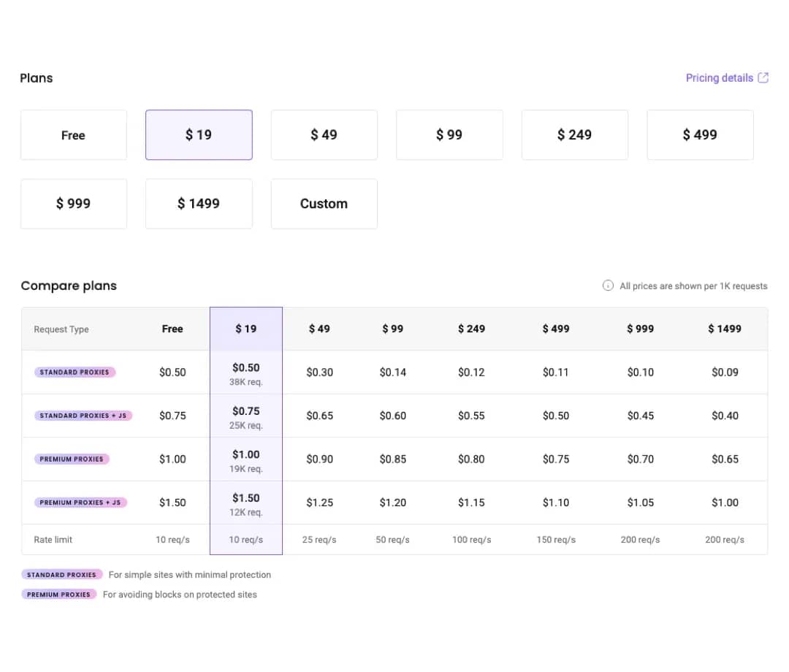Select the $ 19 plan card
Screen dimensions: 789x672
[199, 135]
